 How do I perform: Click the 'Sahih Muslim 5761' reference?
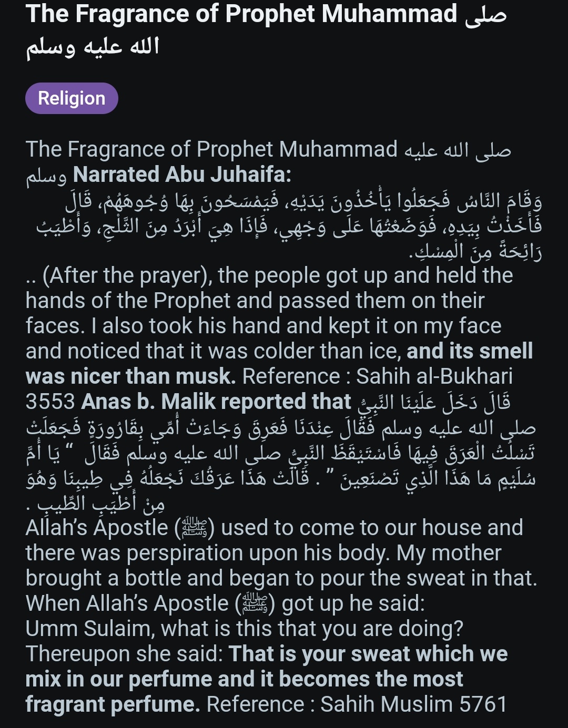(x=414, y=704)
